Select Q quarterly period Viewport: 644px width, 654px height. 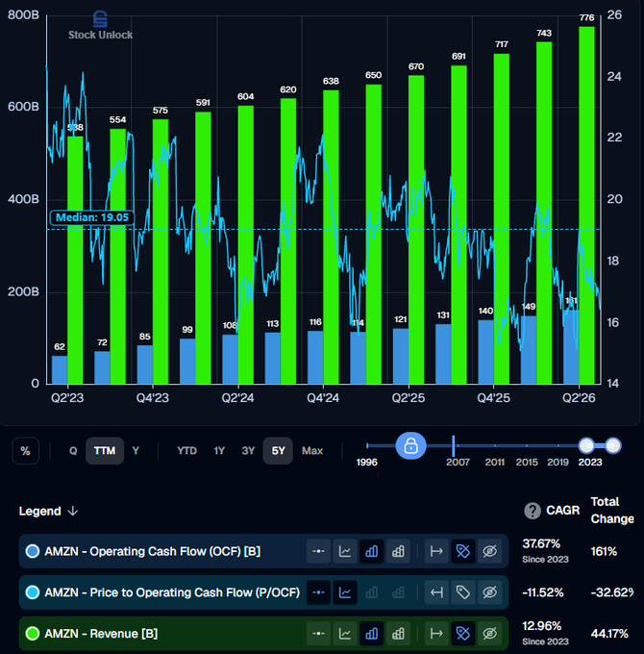pos(73,451)
